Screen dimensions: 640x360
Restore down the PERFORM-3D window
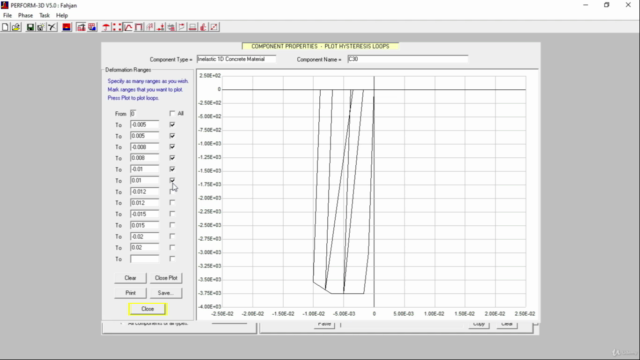click(x=607, y=5)
